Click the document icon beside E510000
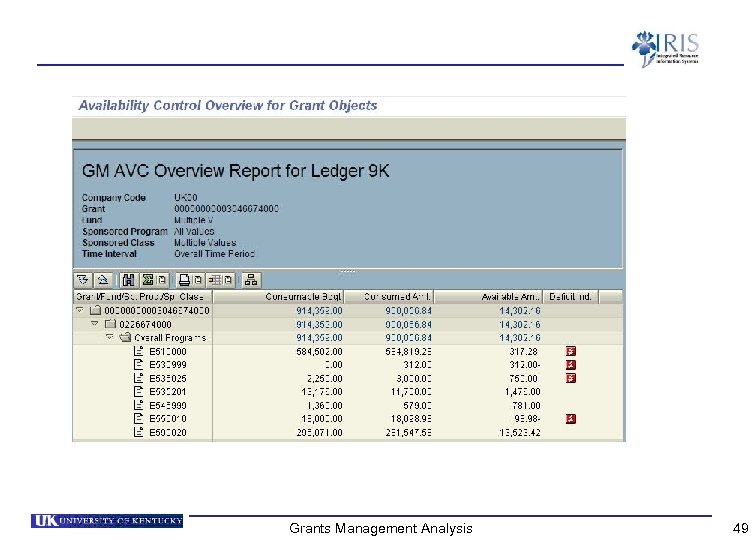Screen dimensions: 756x540 pyautogui.click(x=138, y=351)
